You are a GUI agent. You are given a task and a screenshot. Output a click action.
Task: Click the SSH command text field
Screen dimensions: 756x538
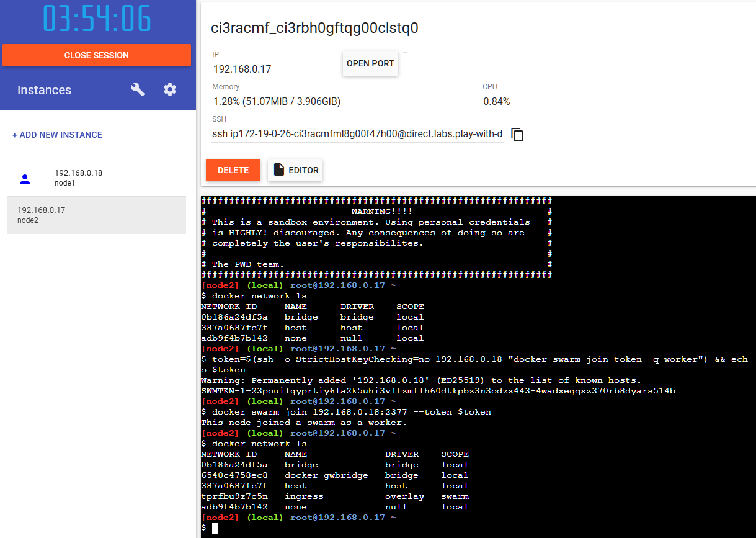(x=357, y=134)
